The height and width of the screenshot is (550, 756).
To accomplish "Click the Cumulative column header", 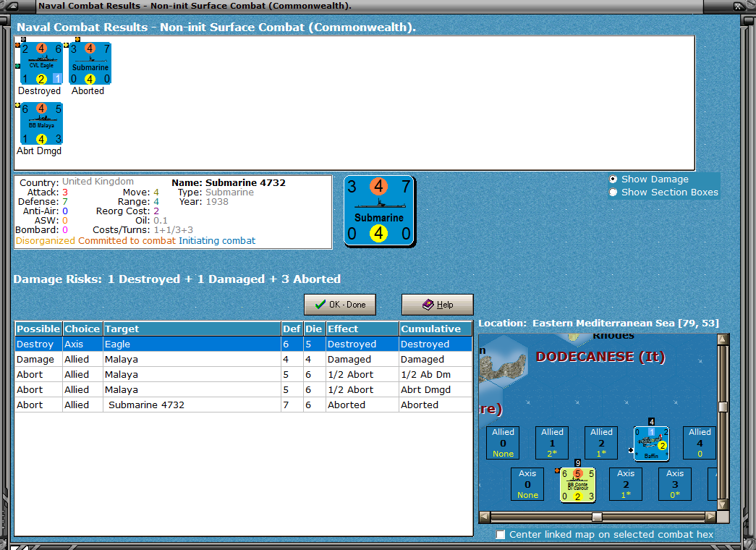I will coord(436,329).
